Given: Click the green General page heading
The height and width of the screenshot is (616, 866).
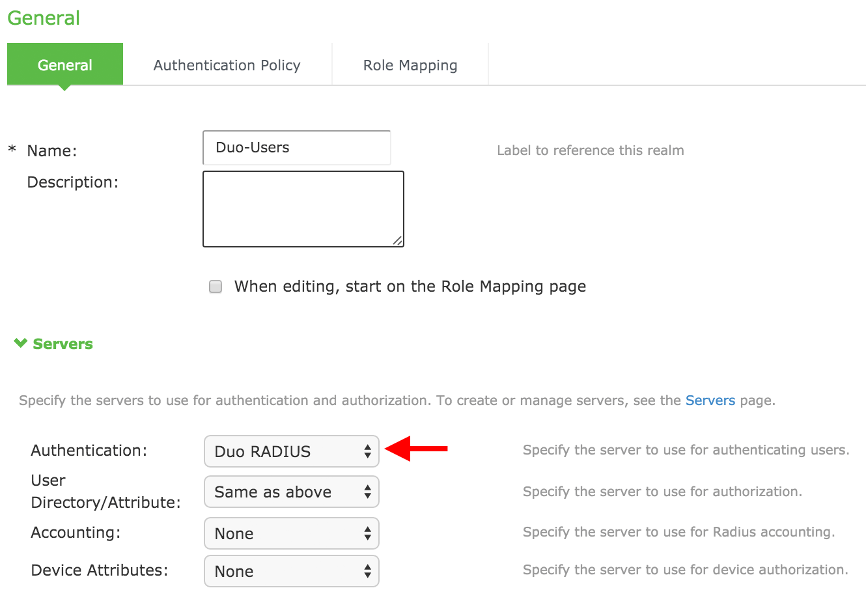Looking at the screenshot, I should pyautogui.click(x=44, y=18).
